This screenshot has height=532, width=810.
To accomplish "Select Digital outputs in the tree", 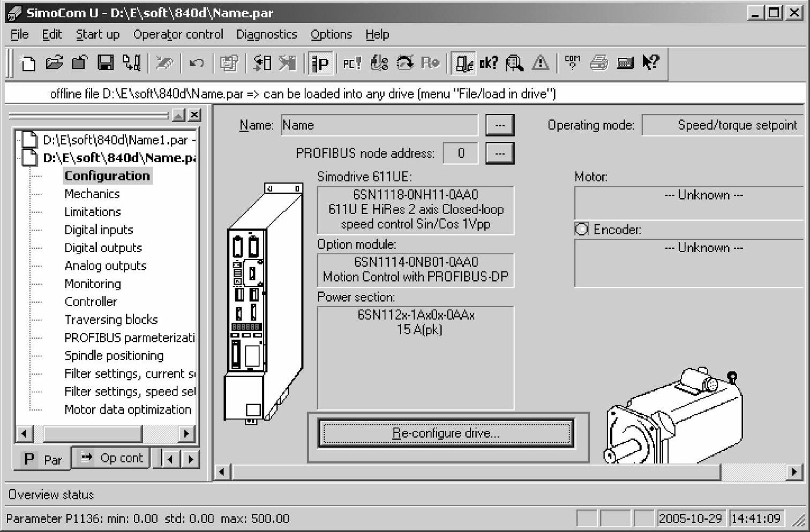I will tap(103, 248).
